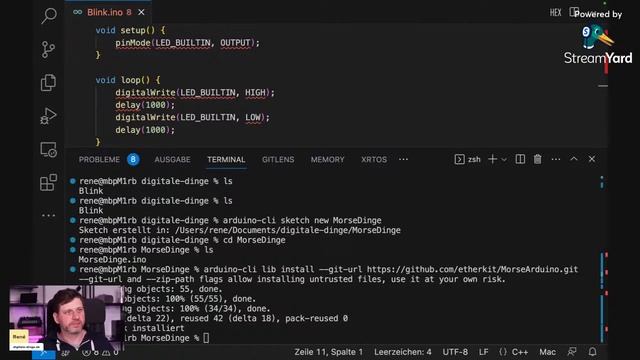640x360 pixels.
Task: Click the Zeile 11, Spalte 1 status
Action: click(x=329, y=352)
